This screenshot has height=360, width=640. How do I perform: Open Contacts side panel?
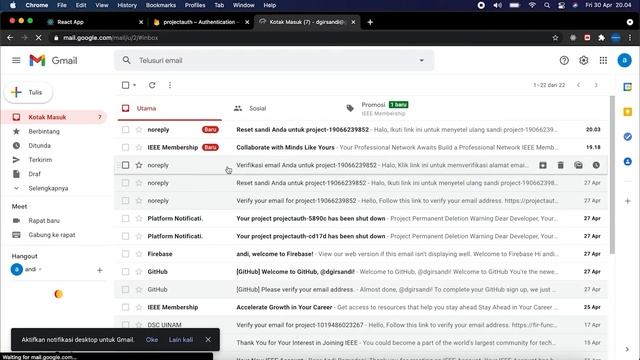pos(628,162)
